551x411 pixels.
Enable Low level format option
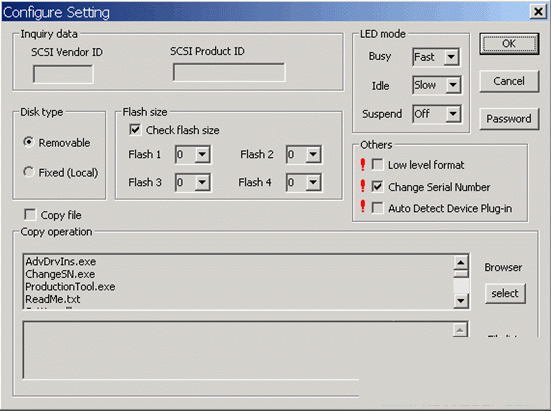click(x=377, y=164)
